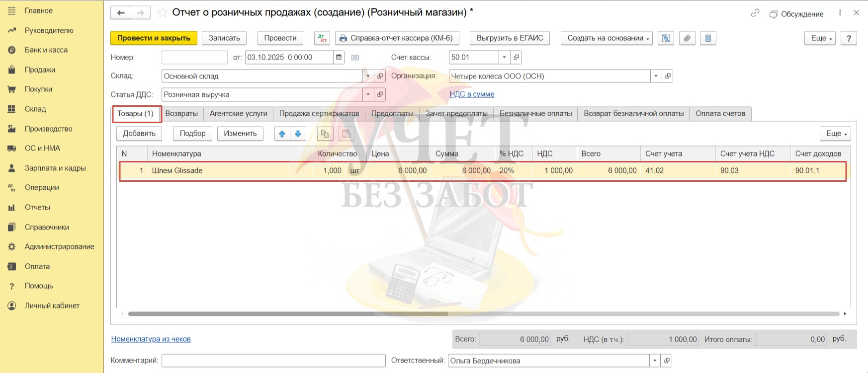The height and width of the screenshot is (373, 868).
Task: Move the table row up
Action: pyautogui.click(x=282, y=134)
